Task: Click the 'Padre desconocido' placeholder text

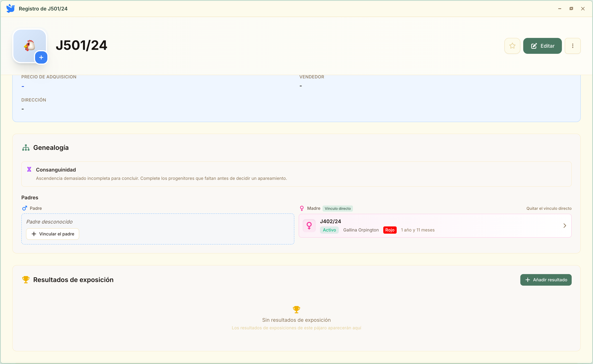Action: tap(49, 222)
